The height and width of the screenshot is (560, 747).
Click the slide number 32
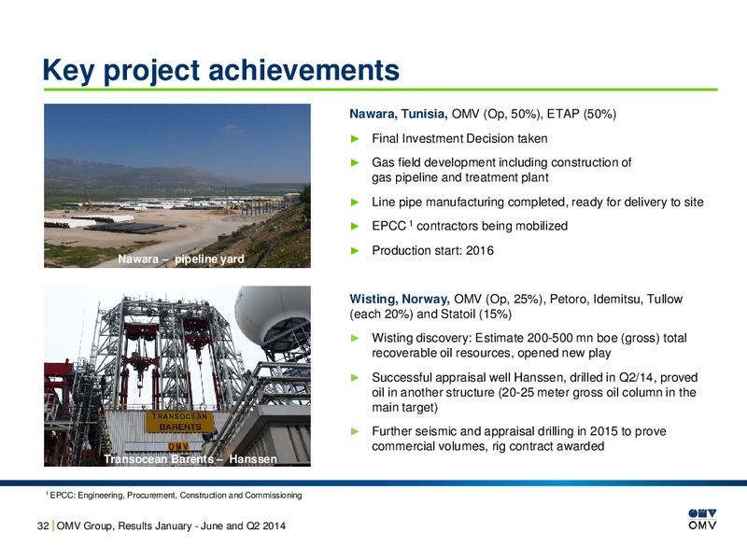point(43,526)
